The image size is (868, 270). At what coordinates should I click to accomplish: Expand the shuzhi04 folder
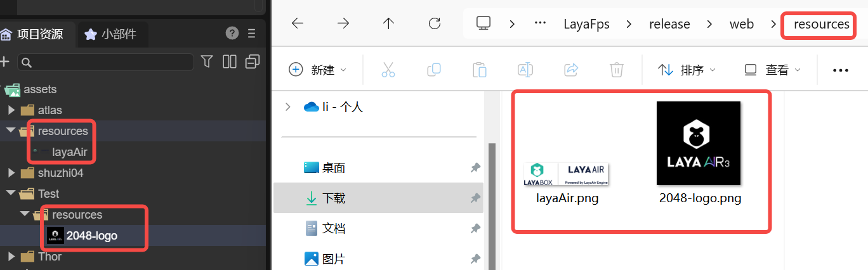(11, 173)
